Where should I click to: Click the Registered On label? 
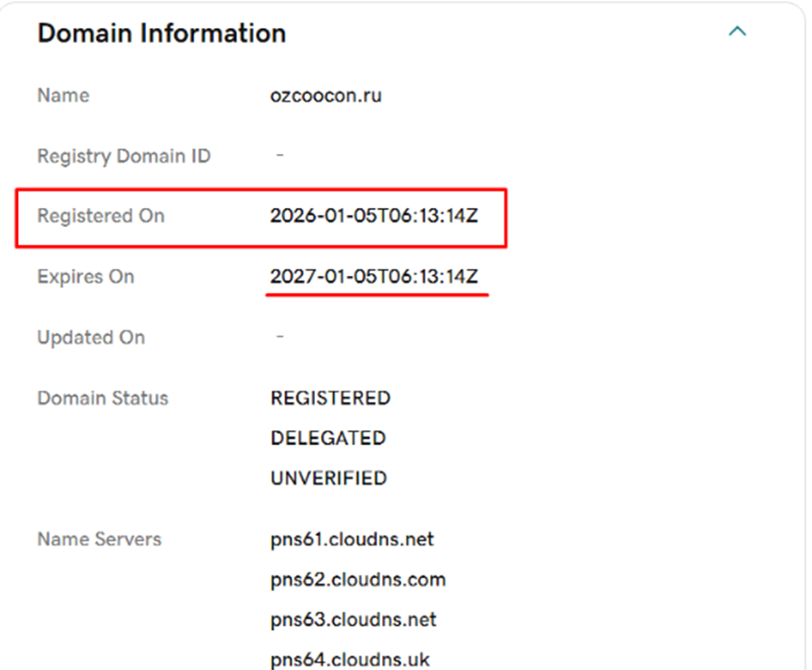point(101,216)
